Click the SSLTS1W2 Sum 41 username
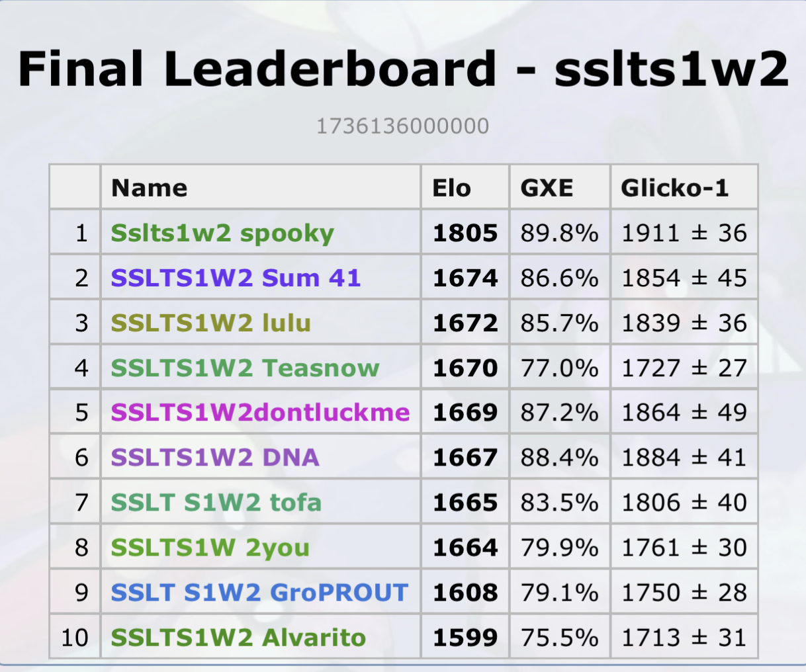The width and height of the screenshot is (806, 672). coord(236,278)
